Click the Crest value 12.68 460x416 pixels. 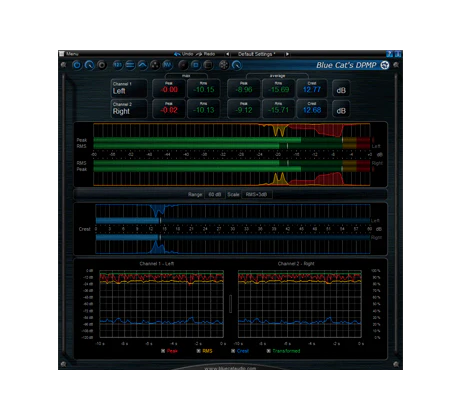(312, 109)
